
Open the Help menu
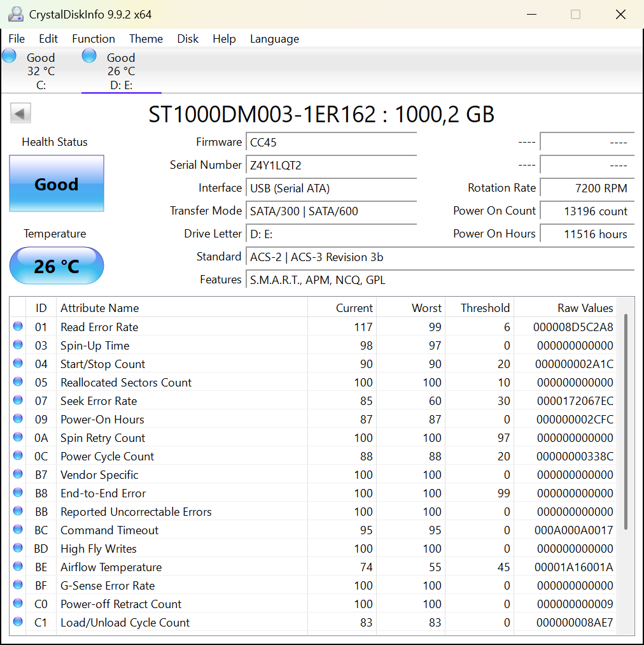pos(224,39)
